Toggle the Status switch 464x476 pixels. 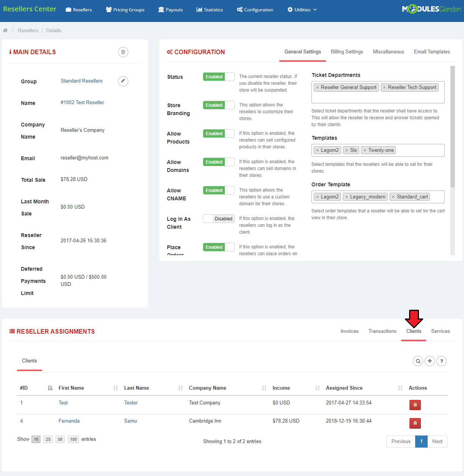pos(219,77)
